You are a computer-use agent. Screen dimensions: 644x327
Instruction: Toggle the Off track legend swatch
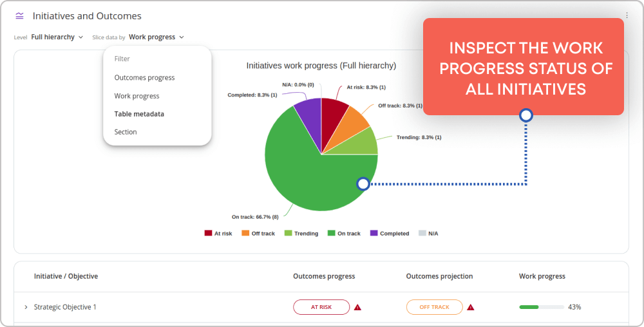tap(245, 233)
